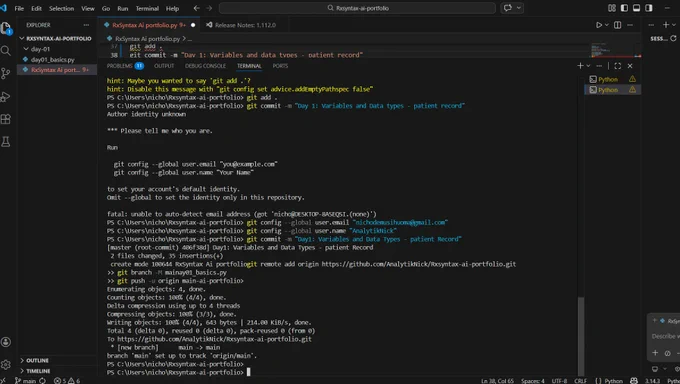Open the Go menu
Viewport: 680px width, 384px height.
pos(106,8)
